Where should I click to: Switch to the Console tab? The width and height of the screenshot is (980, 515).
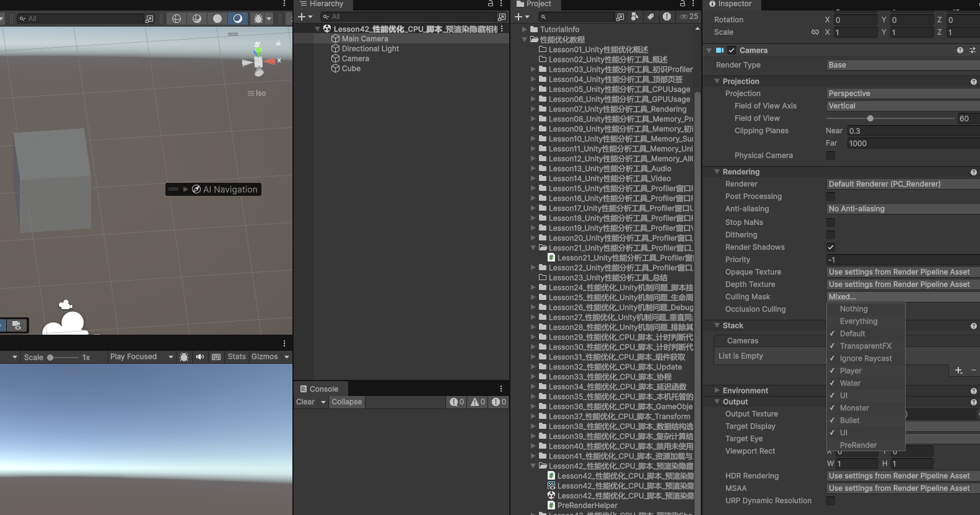click(x=320, y=389)
